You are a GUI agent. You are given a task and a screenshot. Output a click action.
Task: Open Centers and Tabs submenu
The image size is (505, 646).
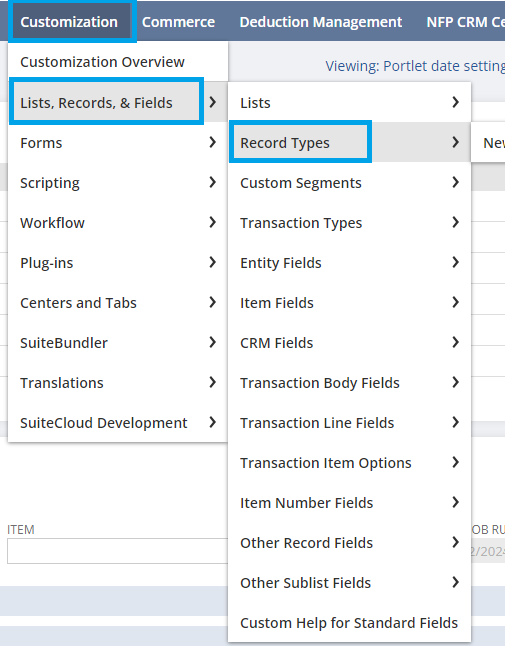[x=118, y=302]
